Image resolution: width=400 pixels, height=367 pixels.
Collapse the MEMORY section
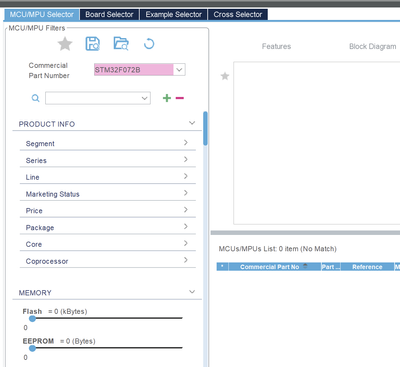pos(192,292)
